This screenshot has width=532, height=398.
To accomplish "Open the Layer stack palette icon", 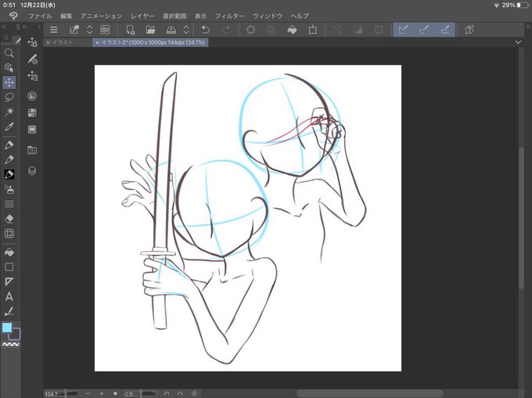I will (x=32, y=171).
